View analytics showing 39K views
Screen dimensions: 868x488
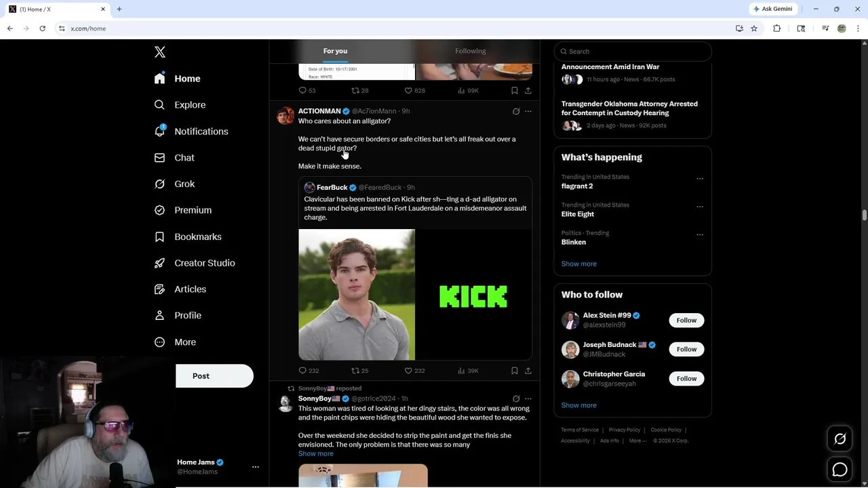tap(468, 371)
